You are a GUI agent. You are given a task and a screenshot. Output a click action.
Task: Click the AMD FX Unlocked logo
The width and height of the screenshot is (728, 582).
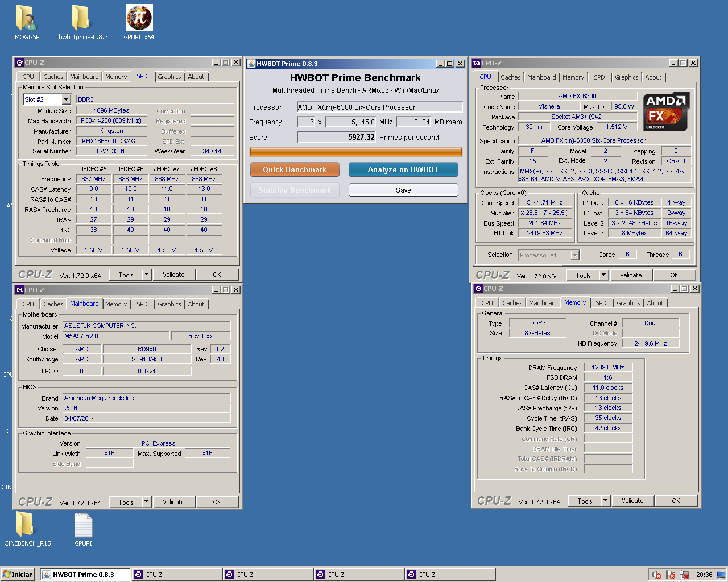tap(667, 111)
